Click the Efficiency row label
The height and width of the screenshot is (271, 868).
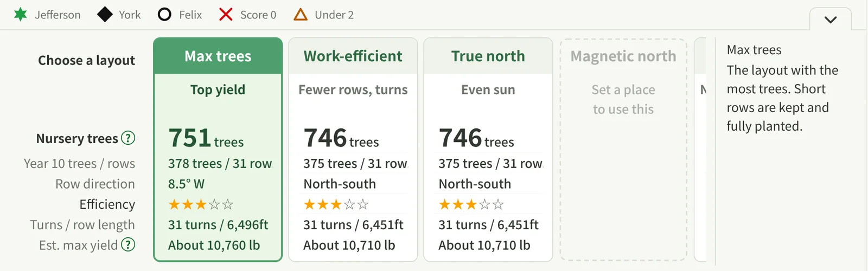[x=107, y=204]
